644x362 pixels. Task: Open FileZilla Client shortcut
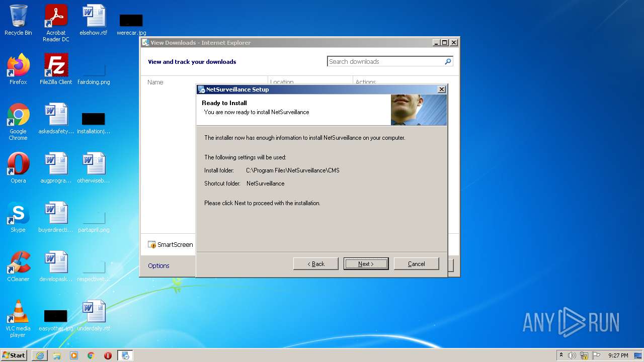click(x=56, y=69)
